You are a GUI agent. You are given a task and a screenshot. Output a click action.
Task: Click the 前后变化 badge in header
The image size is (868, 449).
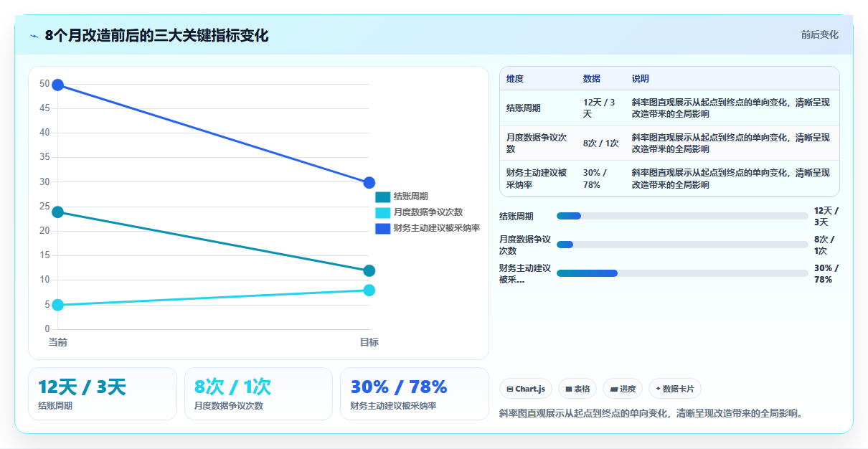(819, 35)
